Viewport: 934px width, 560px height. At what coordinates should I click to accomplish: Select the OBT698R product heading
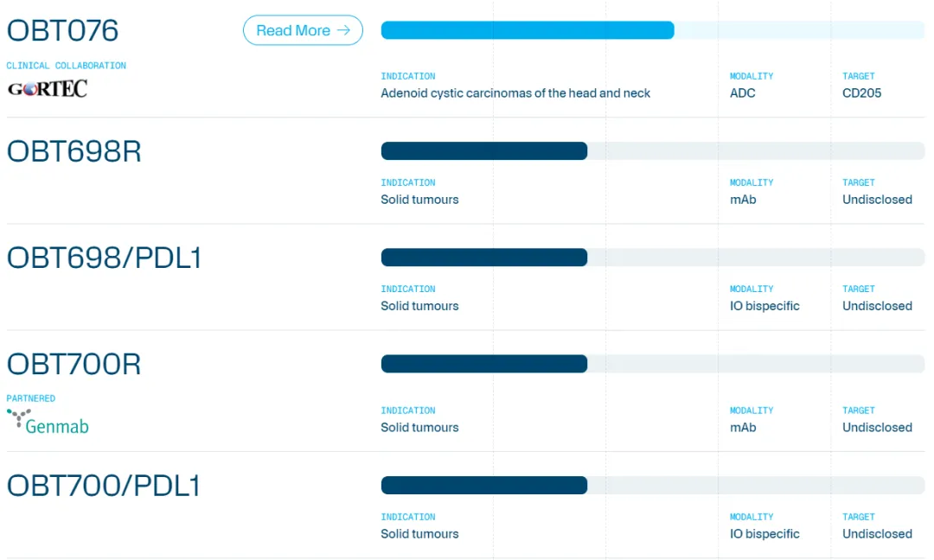tap(74, 152)
